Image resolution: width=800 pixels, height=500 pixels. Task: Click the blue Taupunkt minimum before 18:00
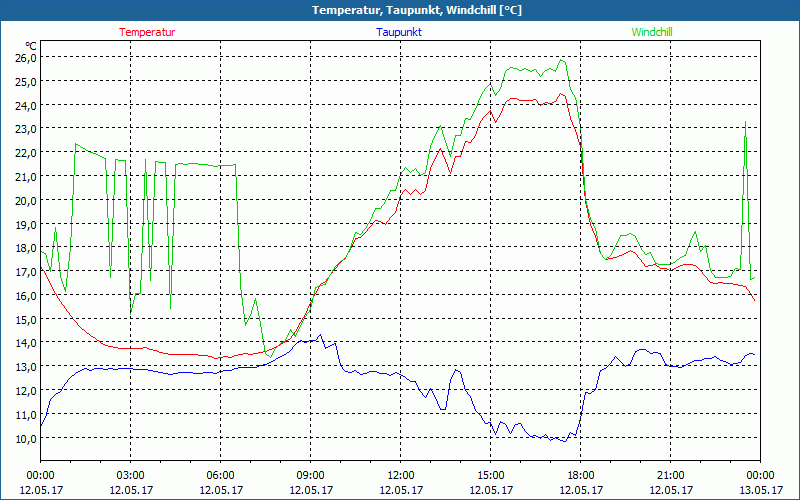(x=565, y=441)
